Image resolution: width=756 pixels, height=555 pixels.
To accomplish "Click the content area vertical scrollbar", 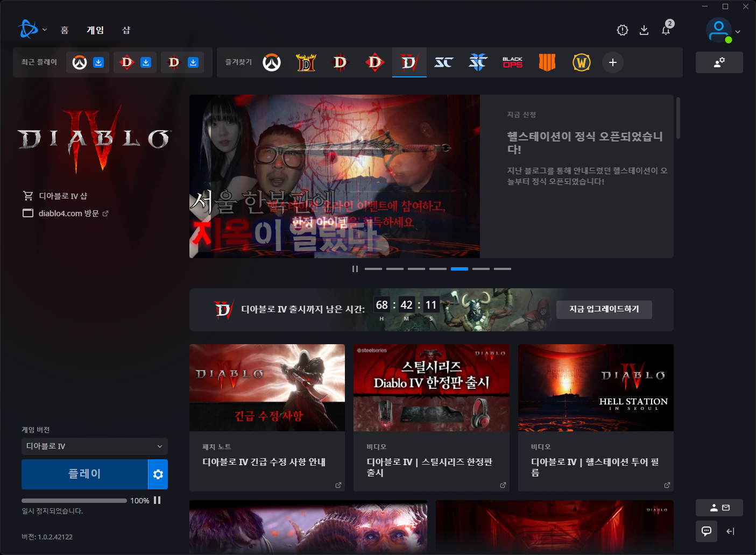I will click(678, 118).
